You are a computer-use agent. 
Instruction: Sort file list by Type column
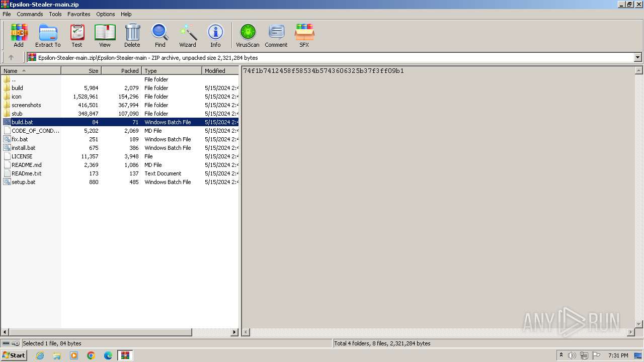pos(172,71)
